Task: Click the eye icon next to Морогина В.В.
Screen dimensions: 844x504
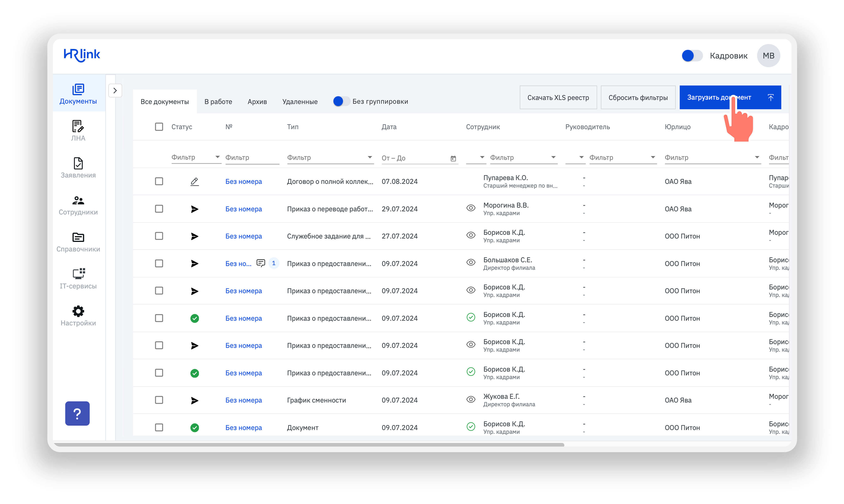Action: (x=471, y=208)
